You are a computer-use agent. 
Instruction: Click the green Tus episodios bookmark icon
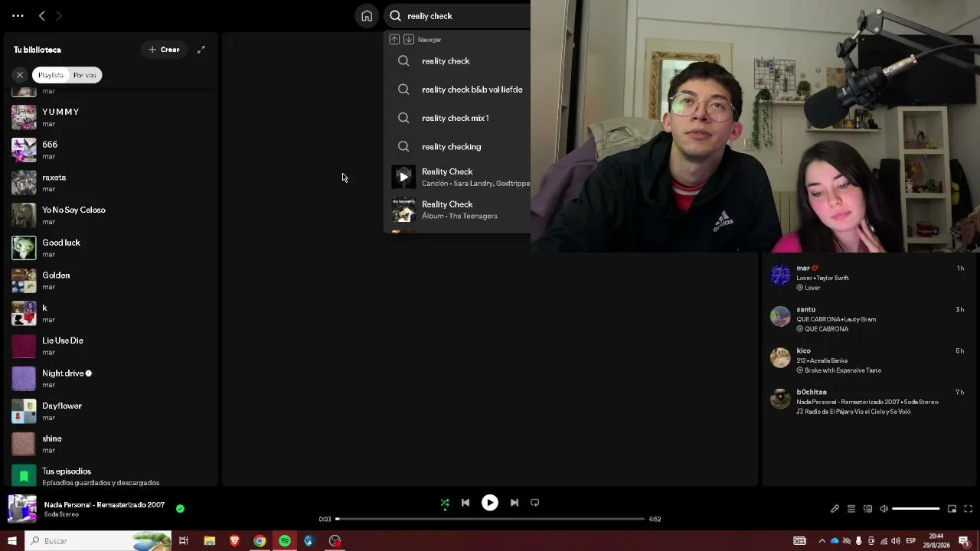tap(24, 476)
